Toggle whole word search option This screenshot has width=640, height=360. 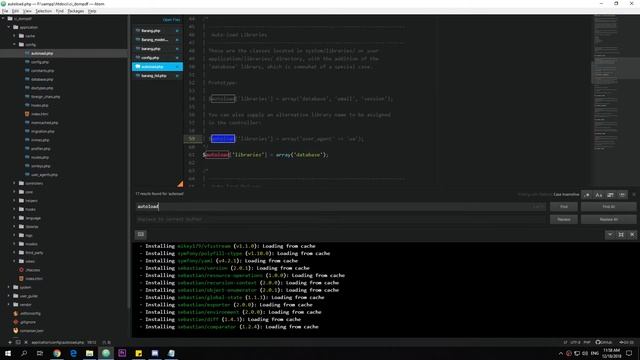(x=622, y=195)
